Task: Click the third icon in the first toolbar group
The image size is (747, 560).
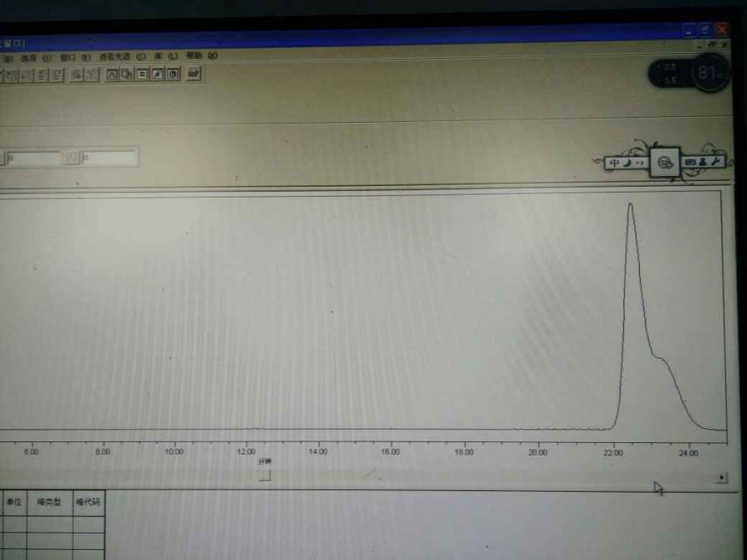Action: click(42, 75)
